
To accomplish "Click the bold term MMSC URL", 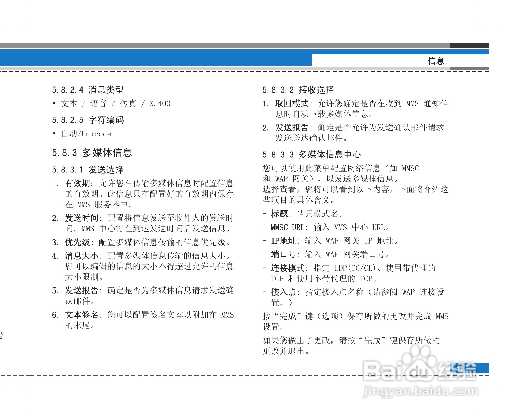I will 288,227.
